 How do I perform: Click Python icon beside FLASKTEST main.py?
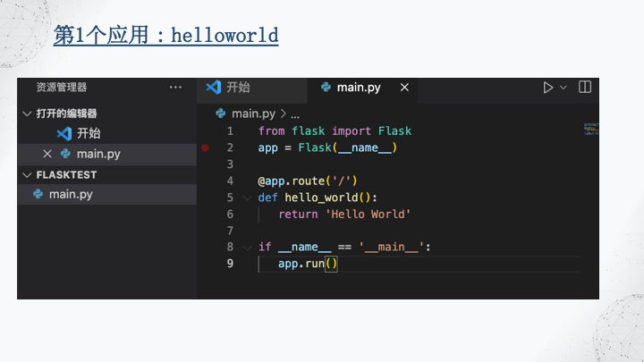click(38, 194)
